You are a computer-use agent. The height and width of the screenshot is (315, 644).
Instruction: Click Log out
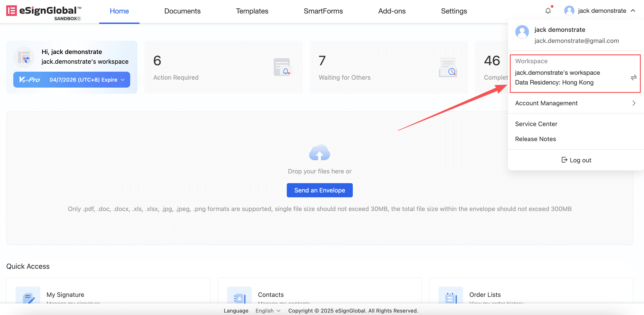click(576, 160)
